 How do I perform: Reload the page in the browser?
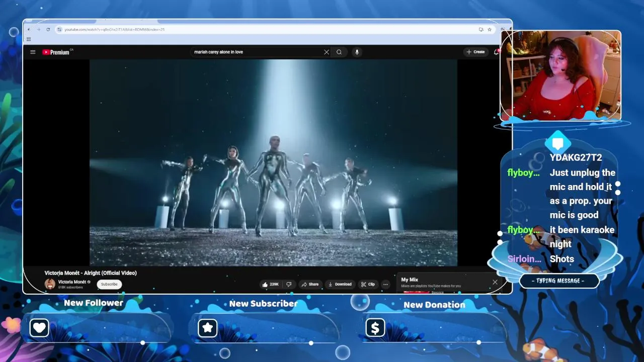(48, 29)
